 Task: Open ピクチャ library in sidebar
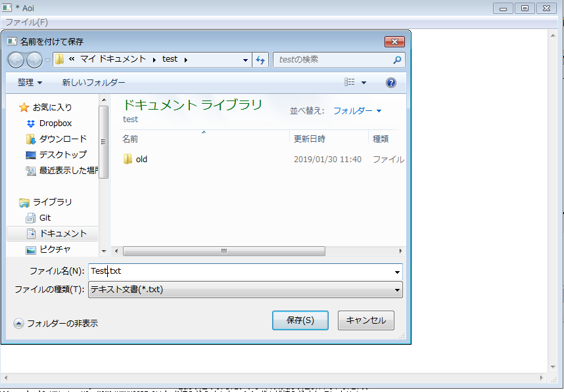(x=55, y=250)
